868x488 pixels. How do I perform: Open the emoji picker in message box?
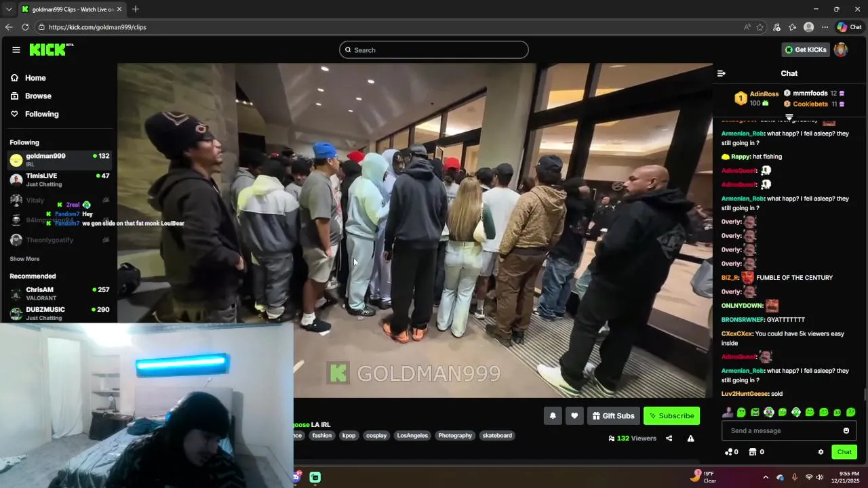[846, 430]
